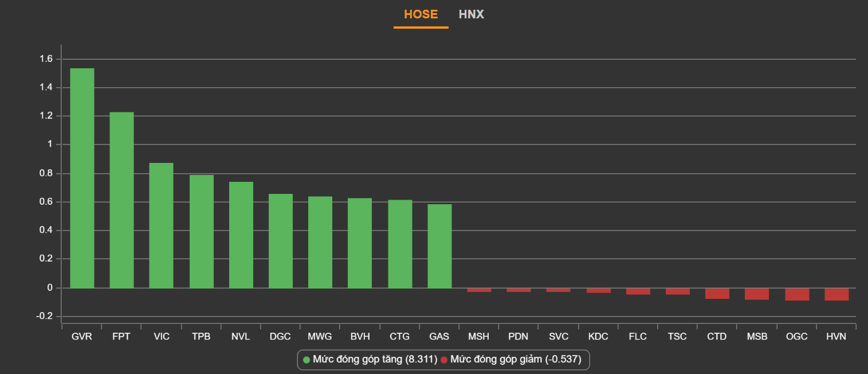The width and height of the screenshot is (868, 374).
Task: Select the DGC green bar
Action: [x=281, y=241]
